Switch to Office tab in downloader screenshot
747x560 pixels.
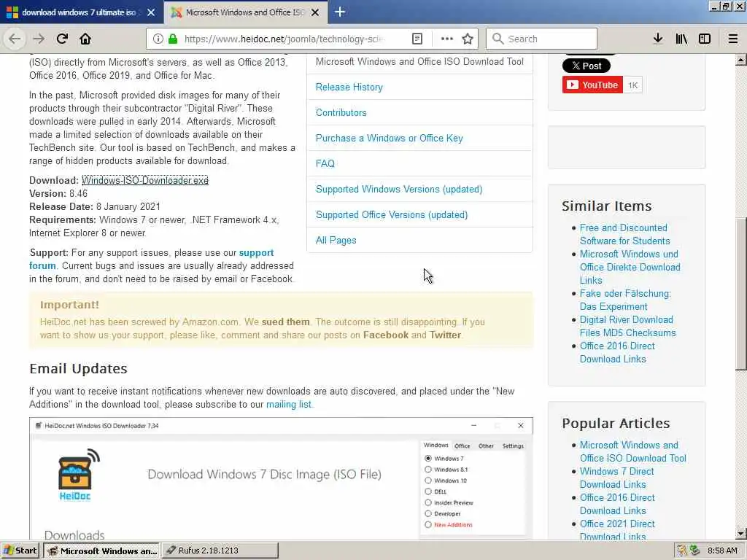(x=462, y=446)
